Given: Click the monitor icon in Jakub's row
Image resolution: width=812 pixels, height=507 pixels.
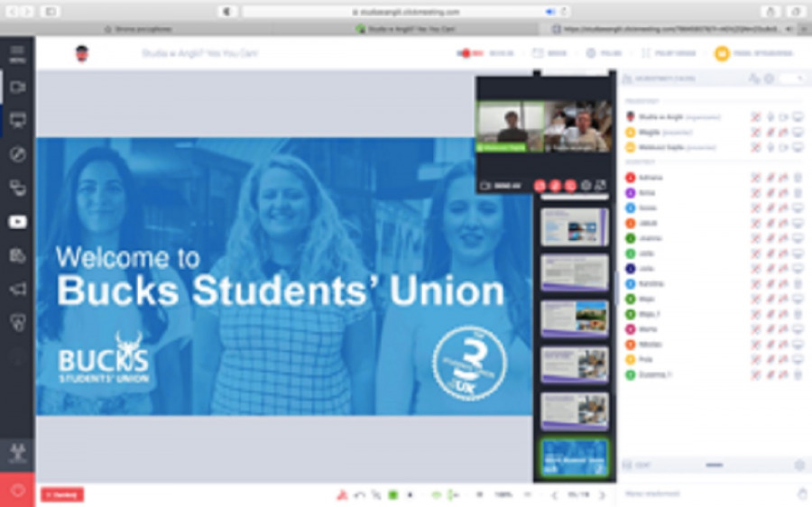Looking at the screenshot, I should click(x=798, y=223).
